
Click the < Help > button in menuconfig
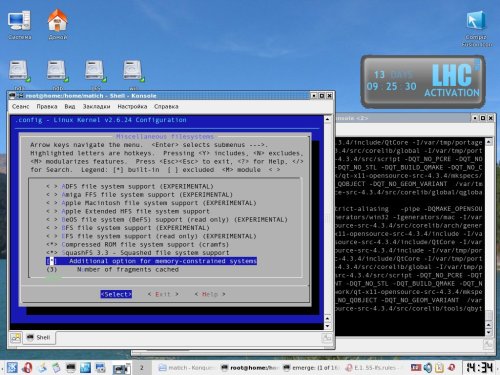[x=210, y=294]
